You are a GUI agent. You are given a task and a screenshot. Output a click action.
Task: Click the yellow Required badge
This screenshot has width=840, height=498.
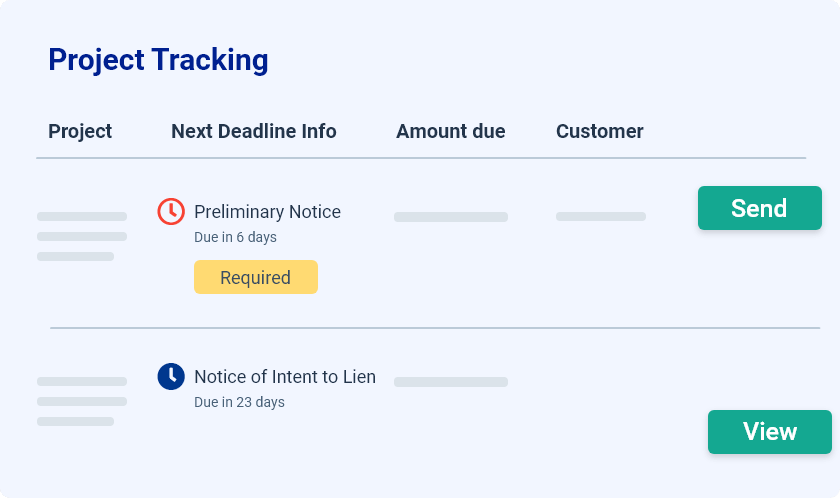tap(256, 277)
